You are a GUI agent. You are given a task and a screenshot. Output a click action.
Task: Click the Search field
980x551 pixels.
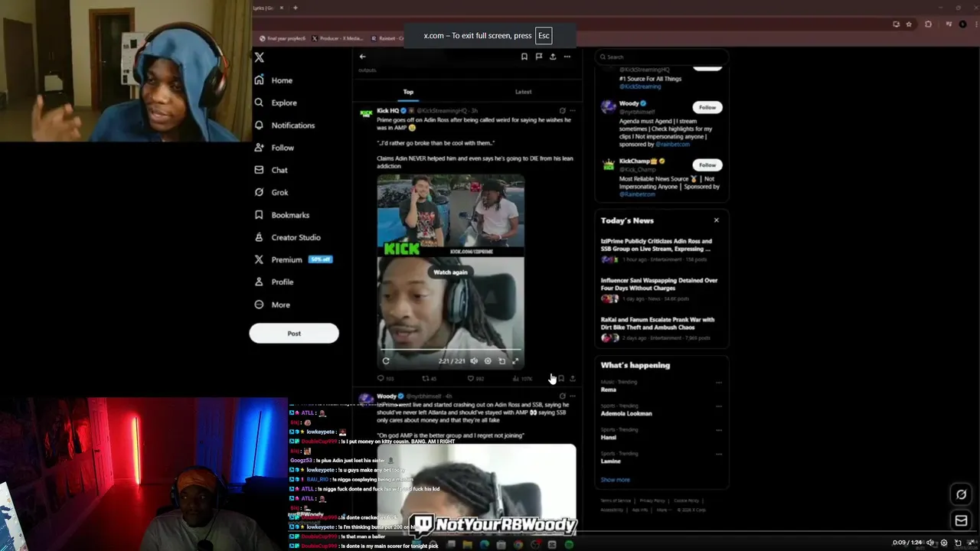[x=661, y=57]
